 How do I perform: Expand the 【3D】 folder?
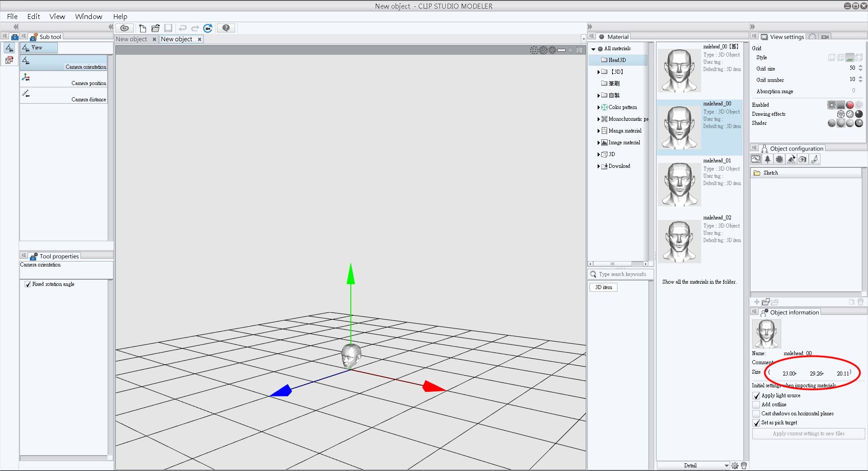[599, 72]
